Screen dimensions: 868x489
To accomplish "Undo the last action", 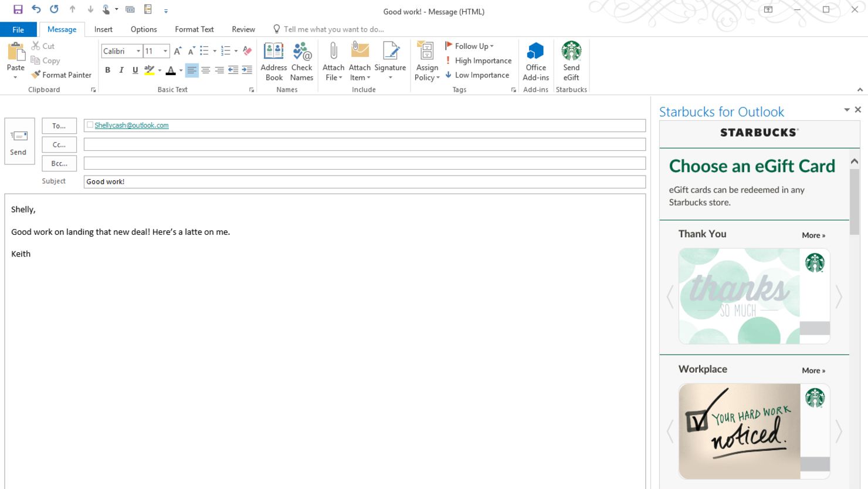I will point(36,9).
